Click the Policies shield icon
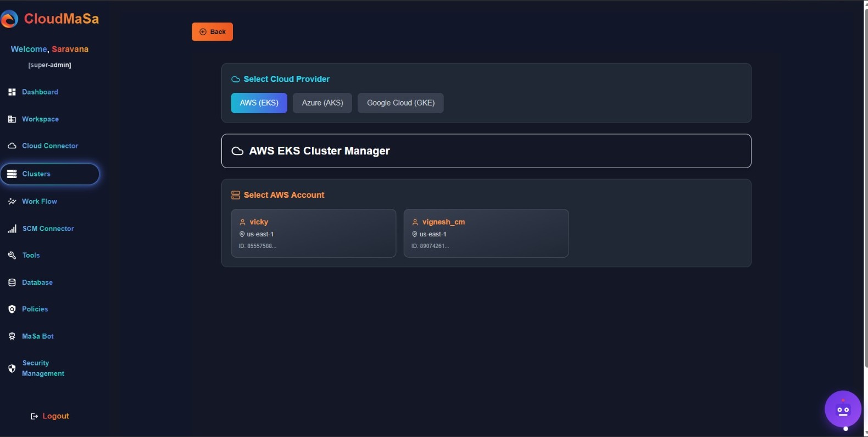This screenshot has width=868, height=437. (12, 309)
